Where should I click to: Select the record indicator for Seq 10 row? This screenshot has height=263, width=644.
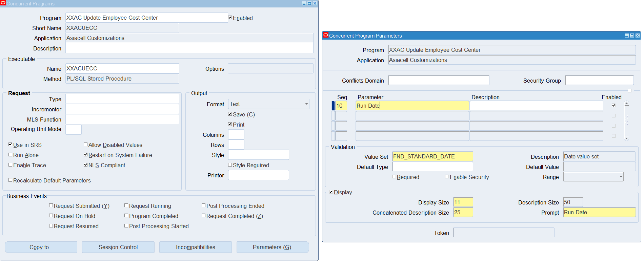[x=333, y=106]
